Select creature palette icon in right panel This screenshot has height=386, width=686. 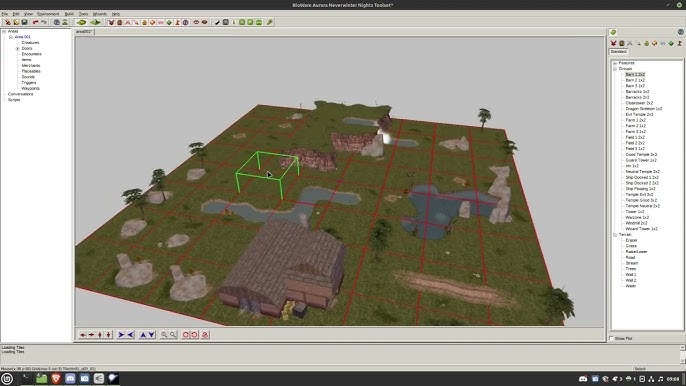(613, 43)
